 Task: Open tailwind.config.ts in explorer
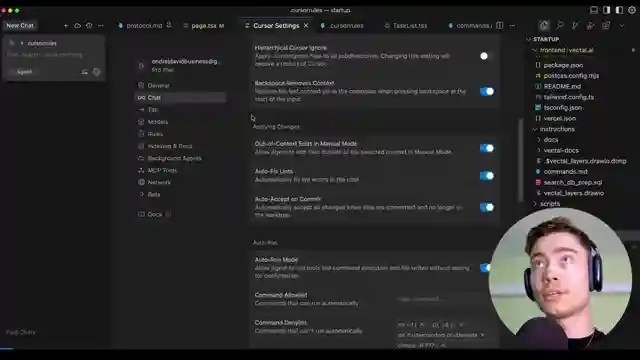569,97
